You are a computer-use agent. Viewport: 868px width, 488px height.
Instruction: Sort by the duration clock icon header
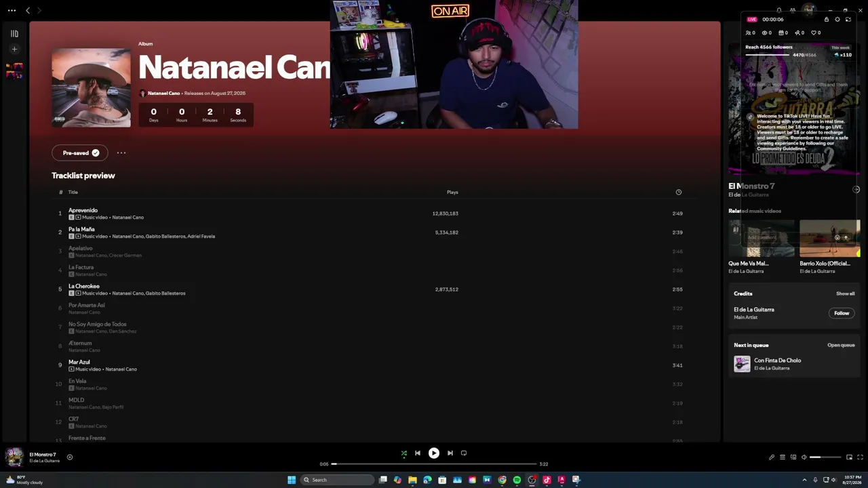678,192
